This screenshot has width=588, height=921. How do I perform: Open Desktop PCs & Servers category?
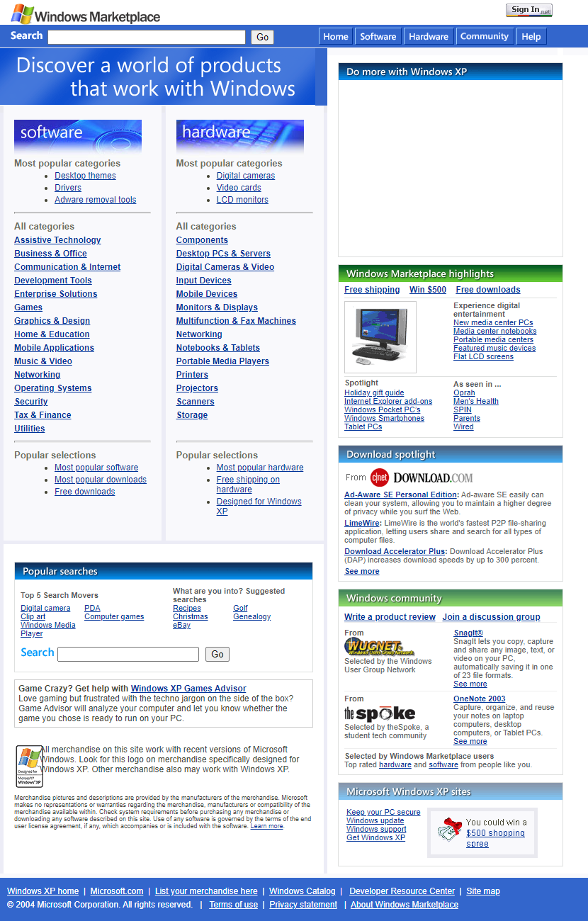[223, 254]
